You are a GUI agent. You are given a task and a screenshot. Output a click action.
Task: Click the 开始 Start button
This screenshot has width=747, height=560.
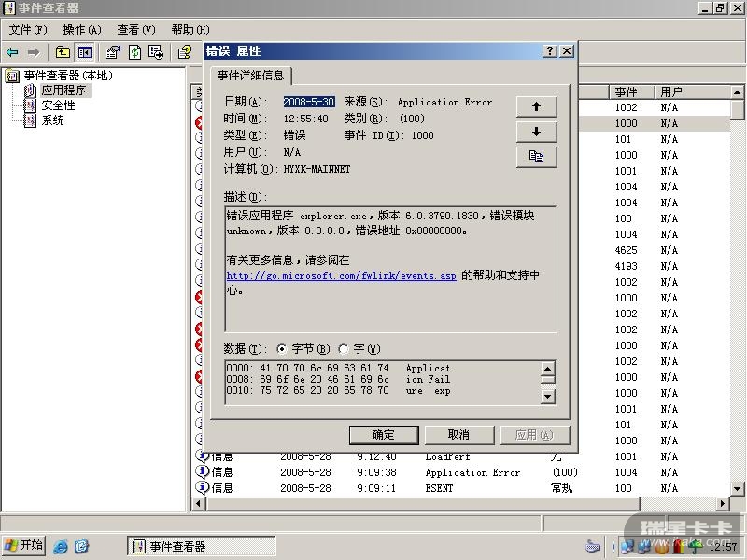23,545
